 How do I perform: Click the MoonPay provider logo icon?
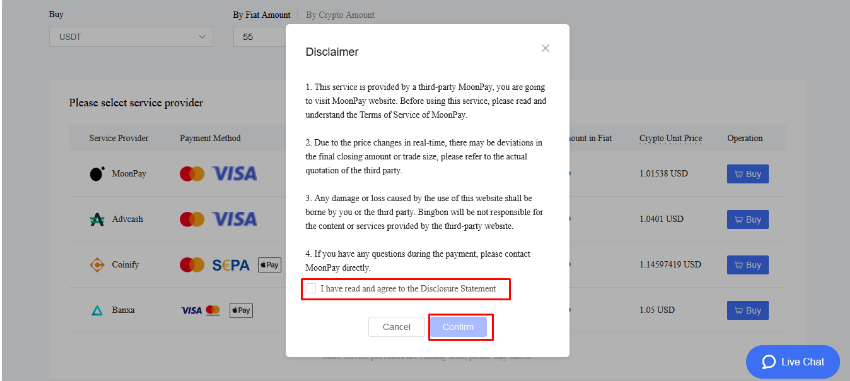coord(96,174)
